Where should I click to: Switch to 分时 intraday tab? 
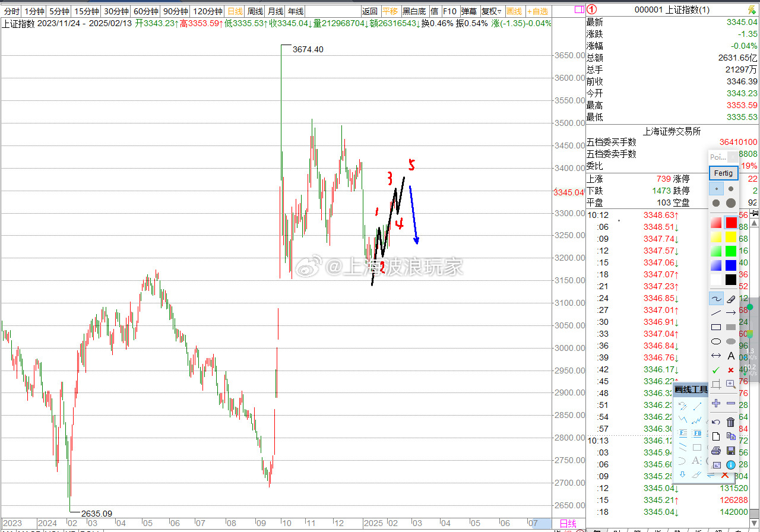pos(12,11)
